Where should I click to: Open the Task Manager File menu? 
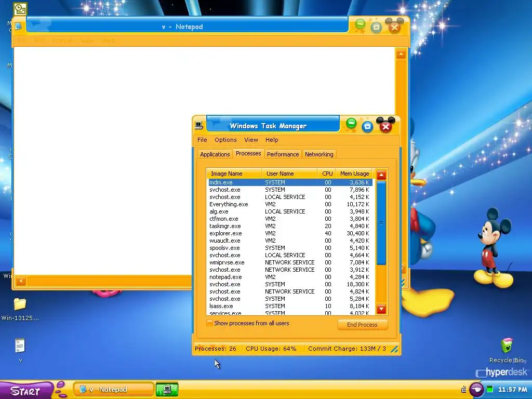pos(202,140)
